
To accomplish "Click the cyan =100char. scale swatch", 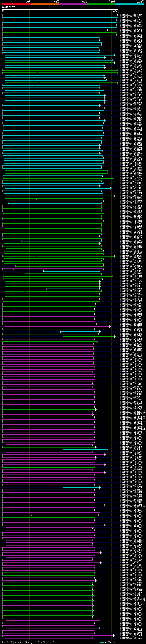I will [102, 642].
